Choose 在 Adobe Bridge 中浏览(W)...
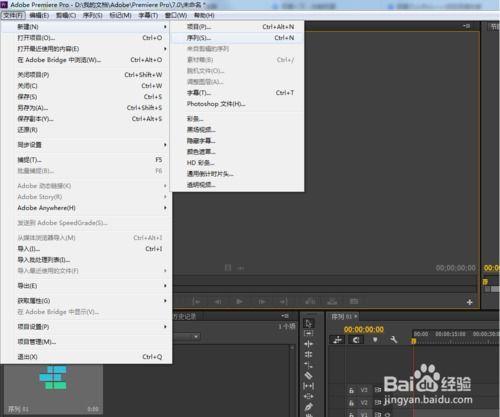This screenshot has height=417, width=500. (86, 60)
